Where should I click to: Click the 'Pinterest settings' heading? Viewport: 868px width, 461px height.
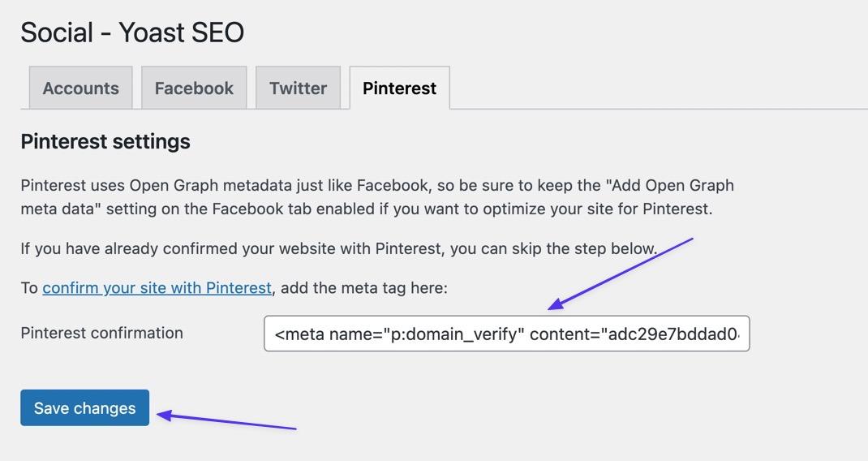pyautogui.click(x=105, y=141)
